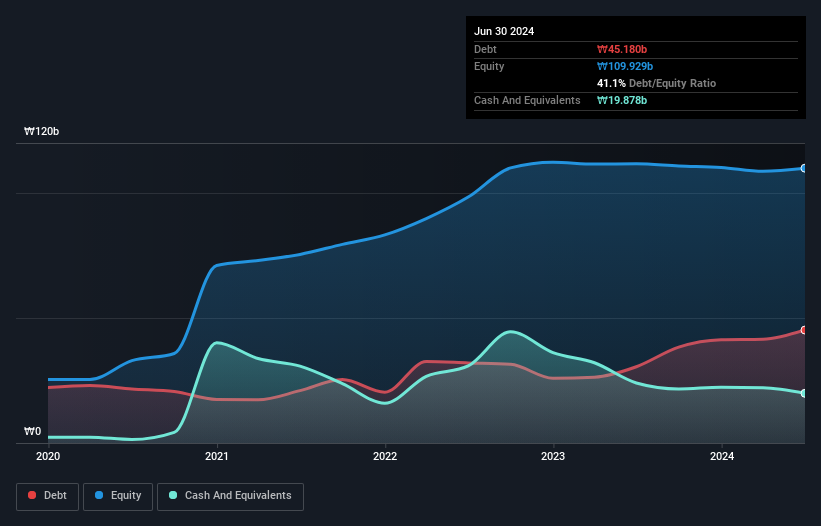The height and width of the screenshot is (526, 821).
Task: Click the ₩109.929b equity value
Action: [625, 66]
